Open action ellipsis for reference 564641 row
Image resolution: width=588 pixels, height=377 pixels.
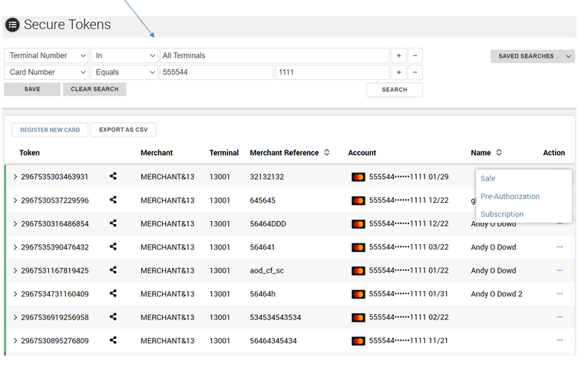(560, 247)
